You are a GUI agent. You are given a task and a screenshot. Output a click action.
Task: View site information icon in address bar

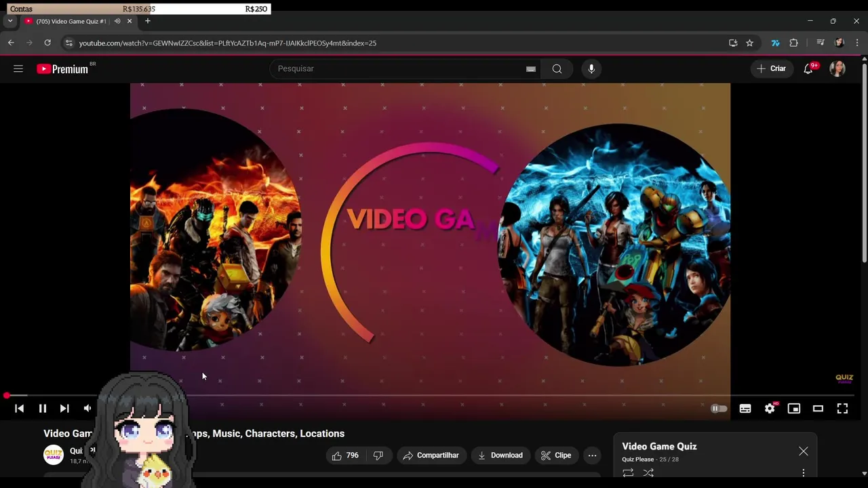click(68, 43)
